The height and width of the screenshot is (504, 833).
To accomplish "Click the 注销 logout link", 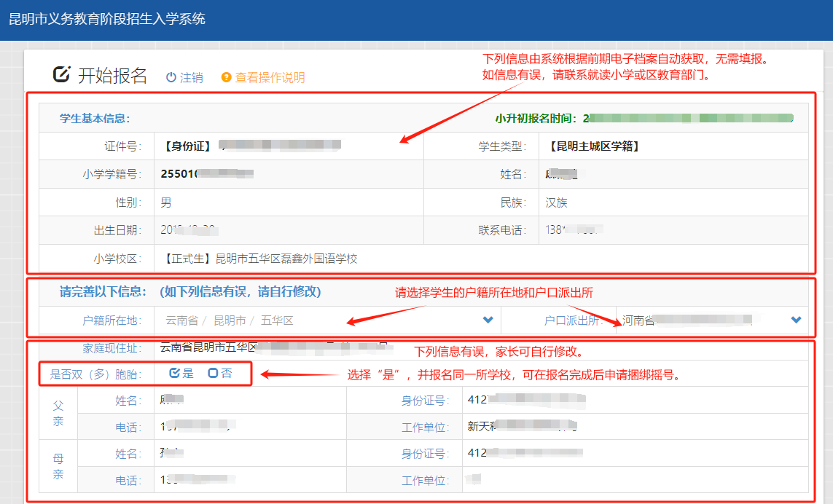I will (191, 77).
